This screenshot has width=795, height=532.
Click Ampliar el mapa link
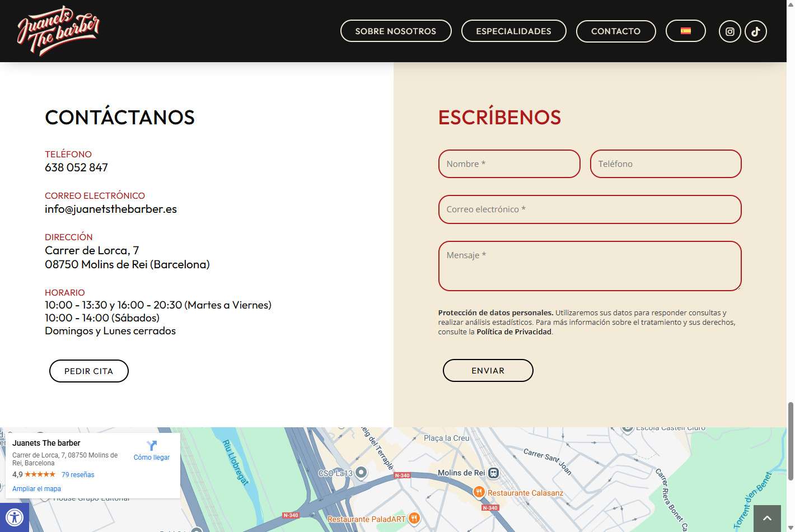(36, 488)
